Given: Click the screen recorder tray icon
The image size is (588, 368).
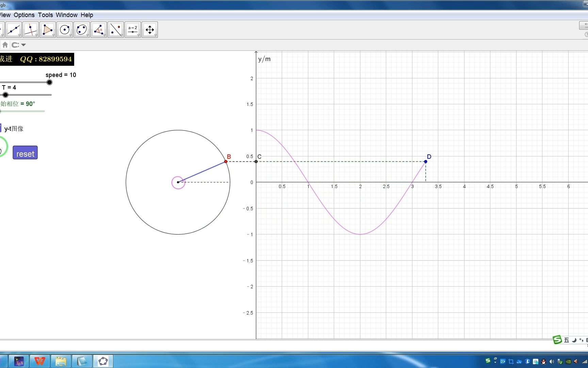Looking at the screenshot, I should (x=503, y=361).
